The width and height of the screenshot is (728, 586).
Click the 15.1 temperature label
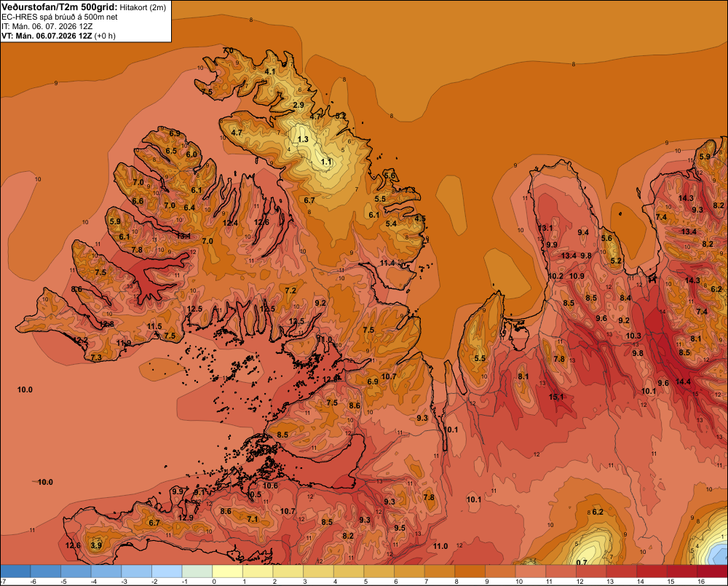pyautogui.click(x=555, y=397)
